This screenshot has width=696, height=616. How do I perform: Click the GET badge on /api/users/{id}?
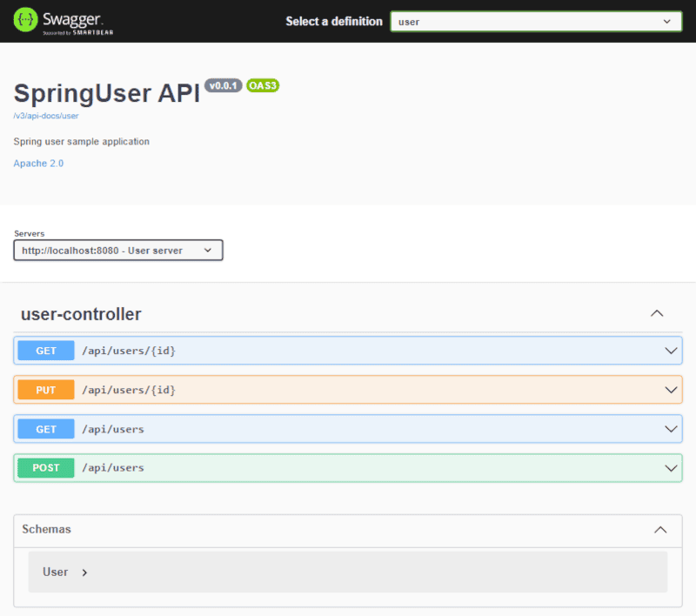[45, 350]
